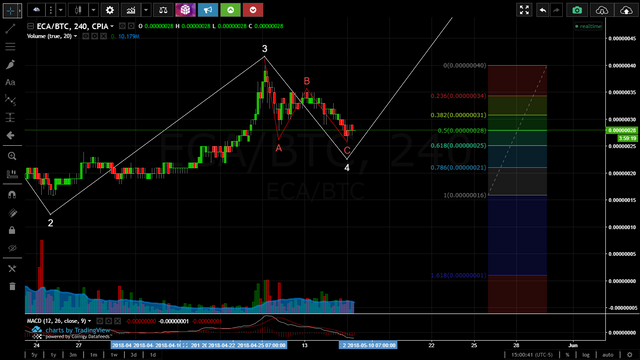Set time range to 1w
This screenshot has height=360, width=640.
pos(114,355)
